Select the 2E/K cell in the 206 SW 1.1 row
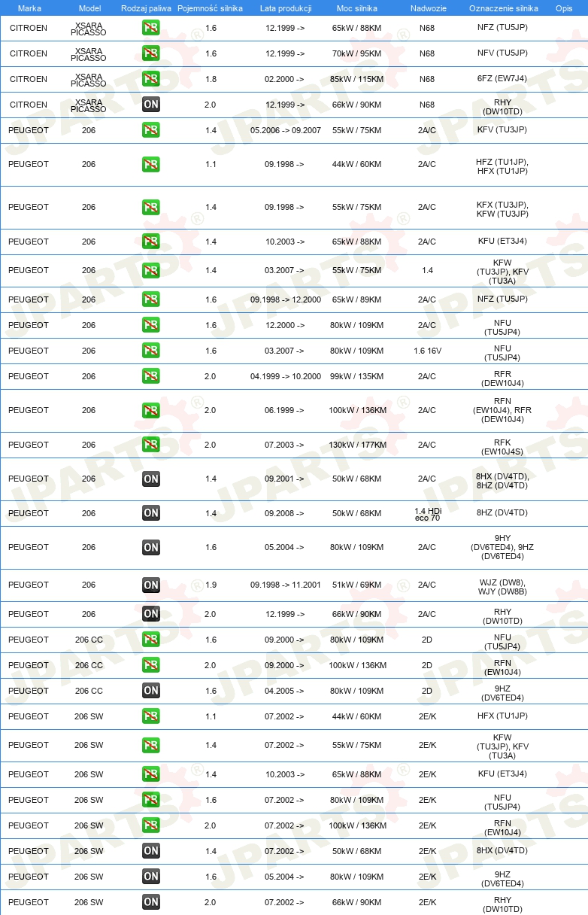This screenshot has height=915, width=588. click(427, 716)
